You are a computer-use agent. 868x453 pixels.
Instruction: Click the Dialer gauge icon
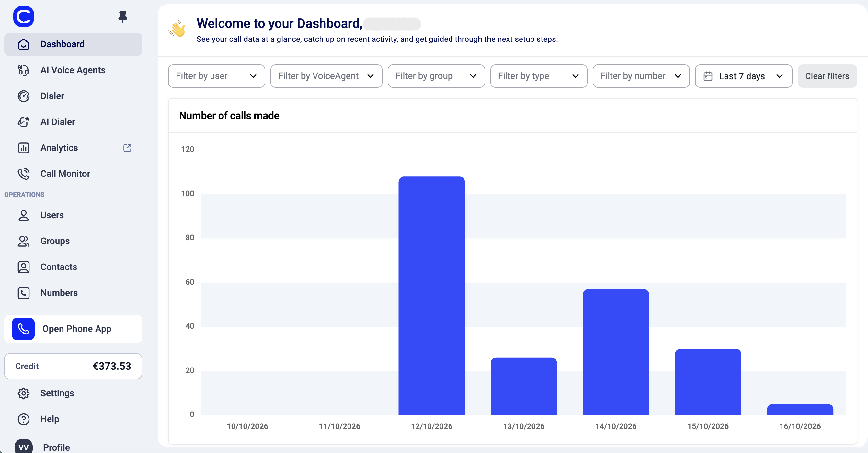(x=24, y=96)
